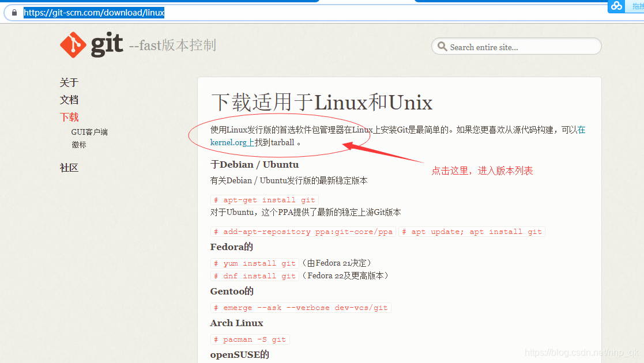This screenshot has width=644, height=363.
Task: Open the 徽标 submenu link
Action: tap(79, 145)
